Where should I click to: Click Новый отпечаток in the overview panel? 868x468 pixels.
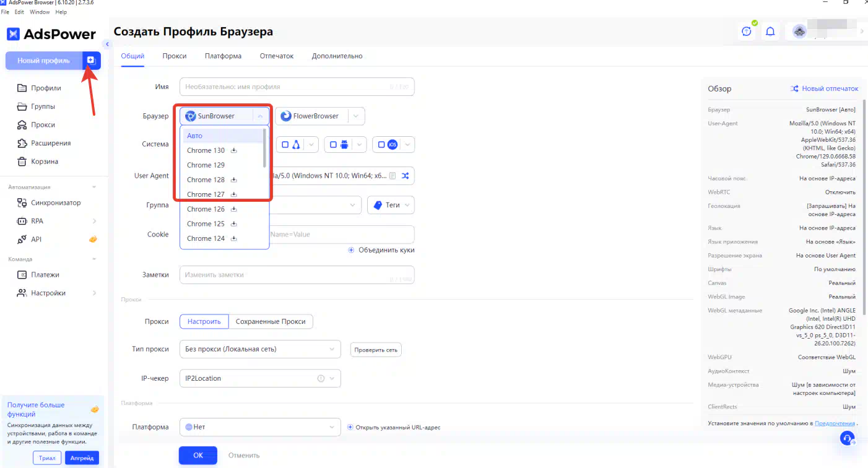click(x=825, y=89)
